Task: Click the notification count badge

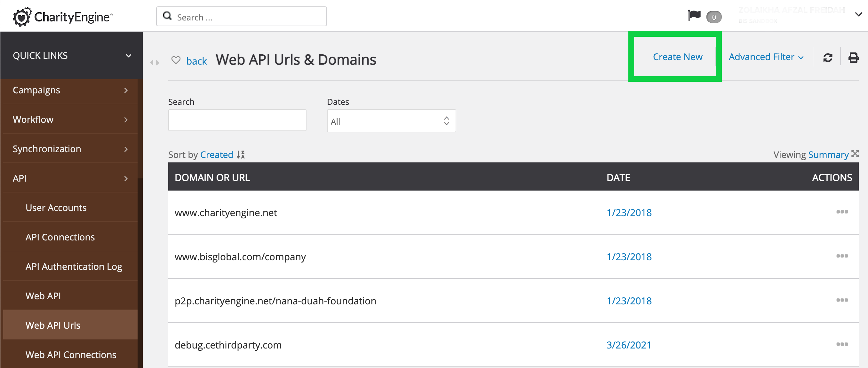Action: point(714,17)
